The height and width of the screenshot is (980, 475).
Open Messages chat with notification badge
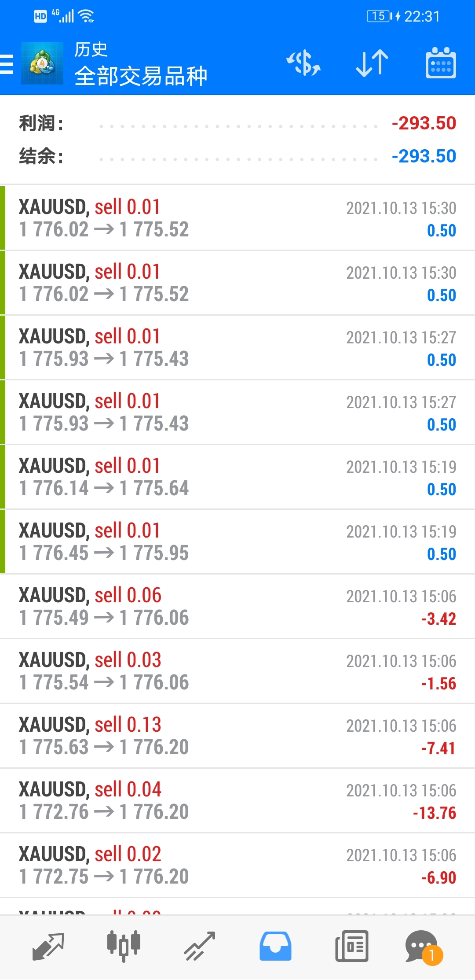[423, 946]
